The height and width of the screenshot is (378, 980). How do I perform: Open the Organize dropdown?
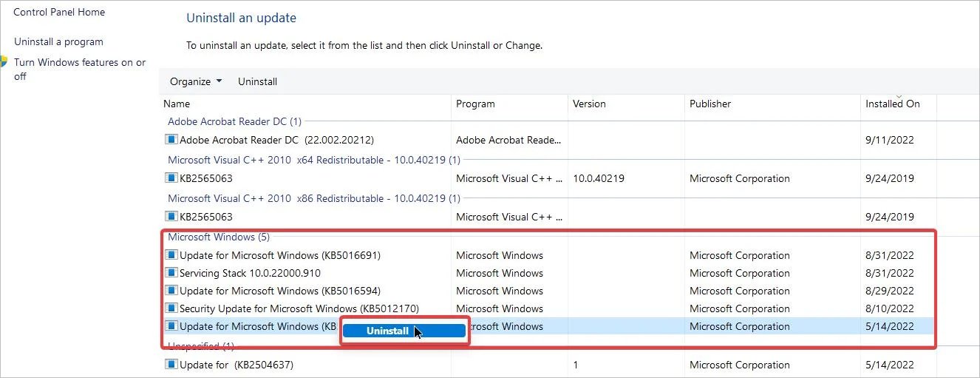coord(196,81)
